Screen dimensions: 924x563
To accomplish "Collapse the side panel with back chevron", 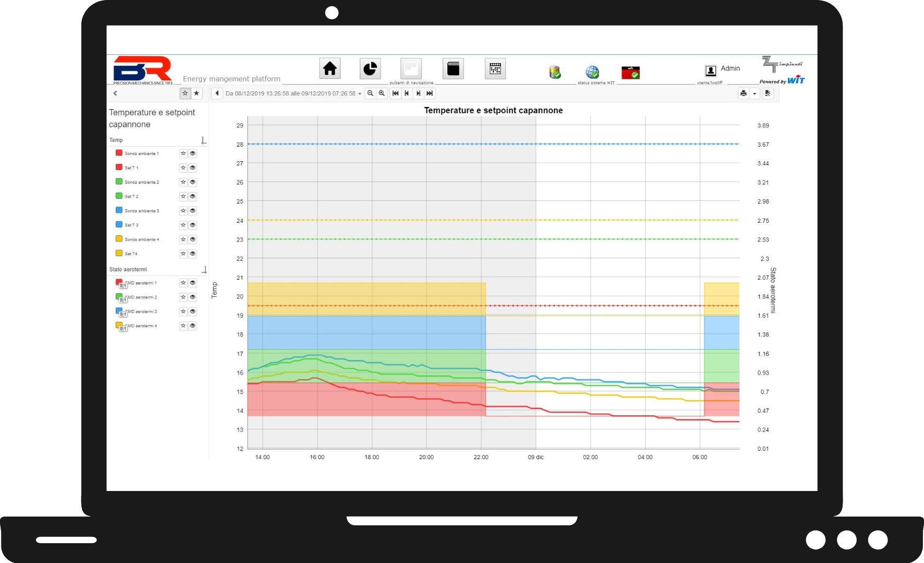I will click(x=115, y=93).
